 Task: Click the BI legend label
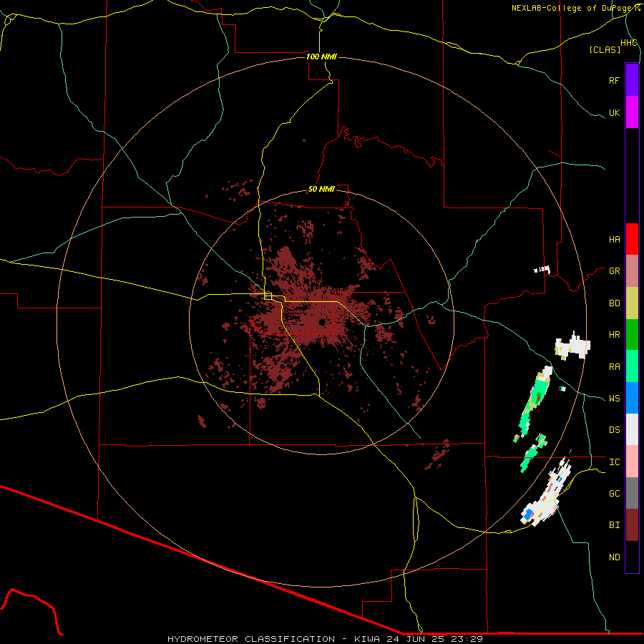(615, 525)
